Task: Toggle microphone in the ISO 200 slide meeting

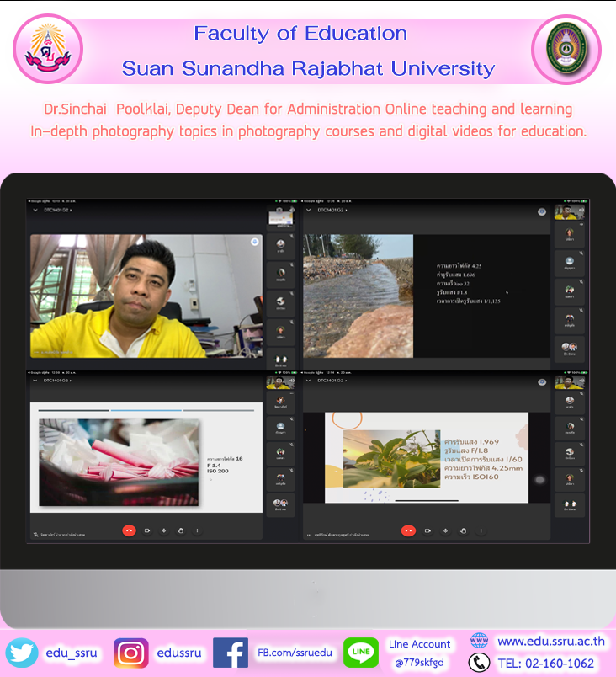Action: coord(163,530)
